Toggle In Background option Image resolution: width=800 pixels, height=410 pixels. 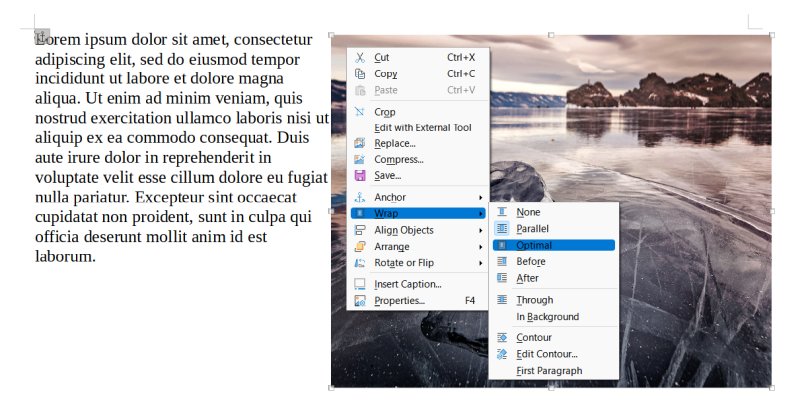(554, 317)
